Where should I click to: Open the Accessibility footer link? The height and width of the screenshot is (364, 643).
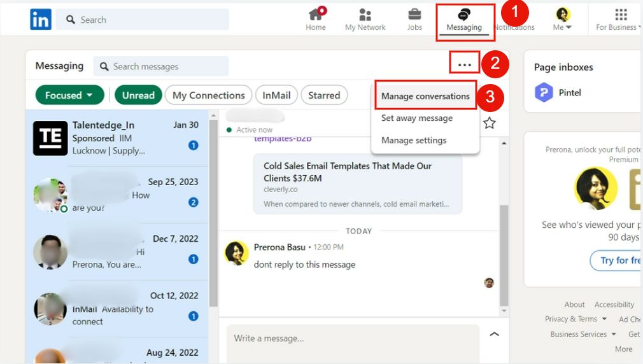coord(614,305)
